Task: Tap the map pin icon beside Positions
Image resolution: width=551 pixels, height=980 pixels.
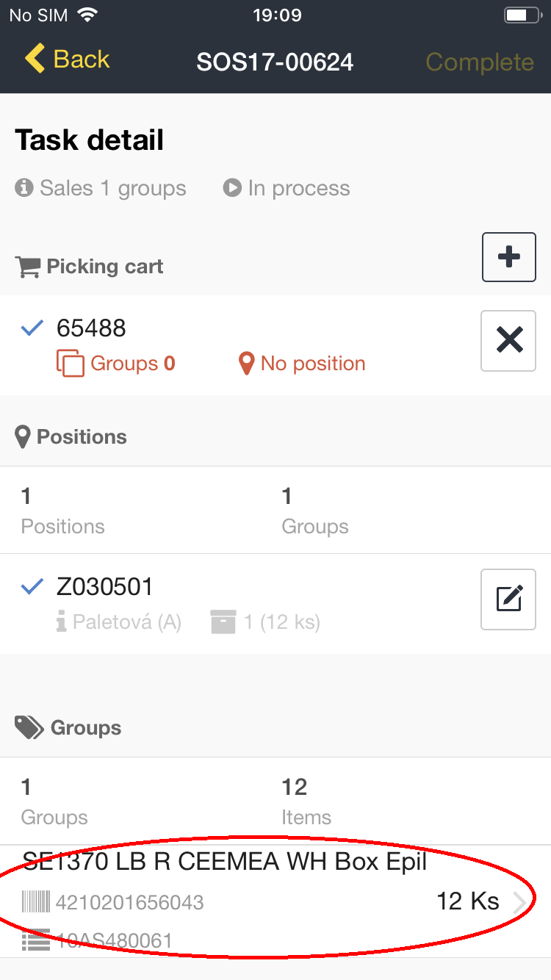Action: [x=23, y=437]
